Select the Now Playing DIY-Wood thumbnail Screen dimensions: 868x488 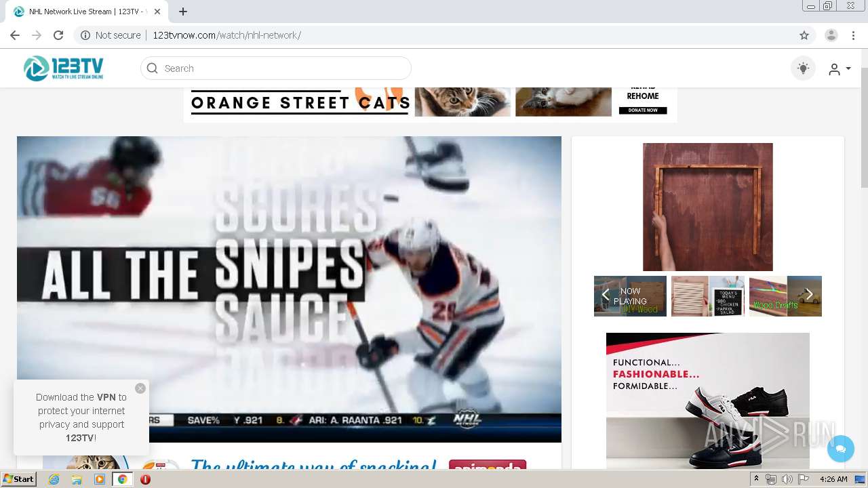click(x=630, y=296)
